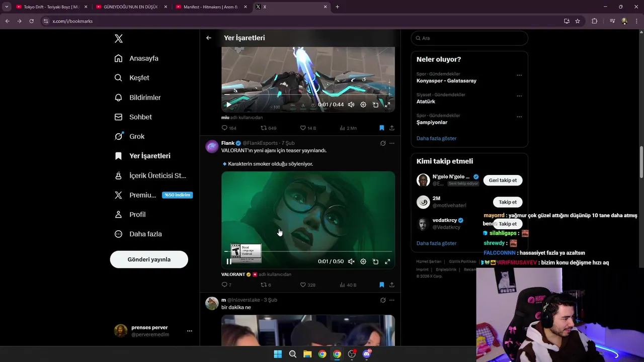Image resolution: width=644 pixels, height=362 pixels.
Task: Open İçerik Üreticisi Studio item
Action: click(x=150, y=175)
